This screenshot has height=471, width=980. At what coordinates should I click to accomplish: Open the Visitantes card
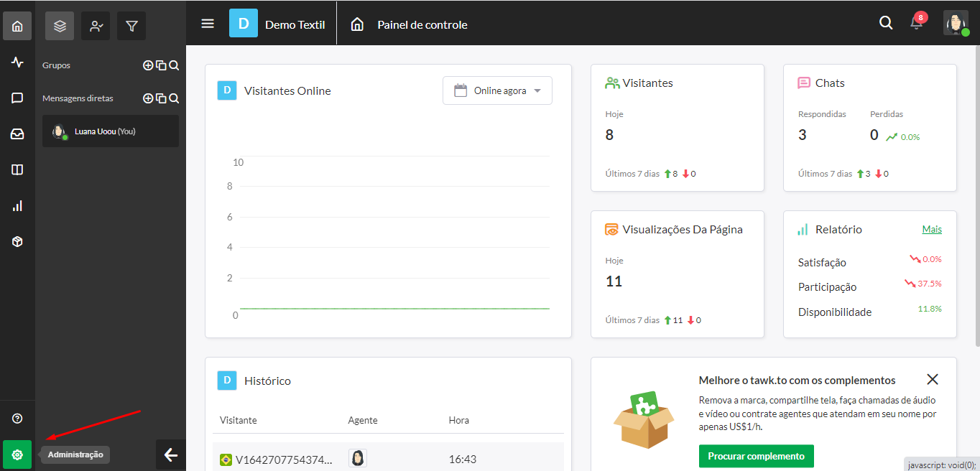(678, 128)
